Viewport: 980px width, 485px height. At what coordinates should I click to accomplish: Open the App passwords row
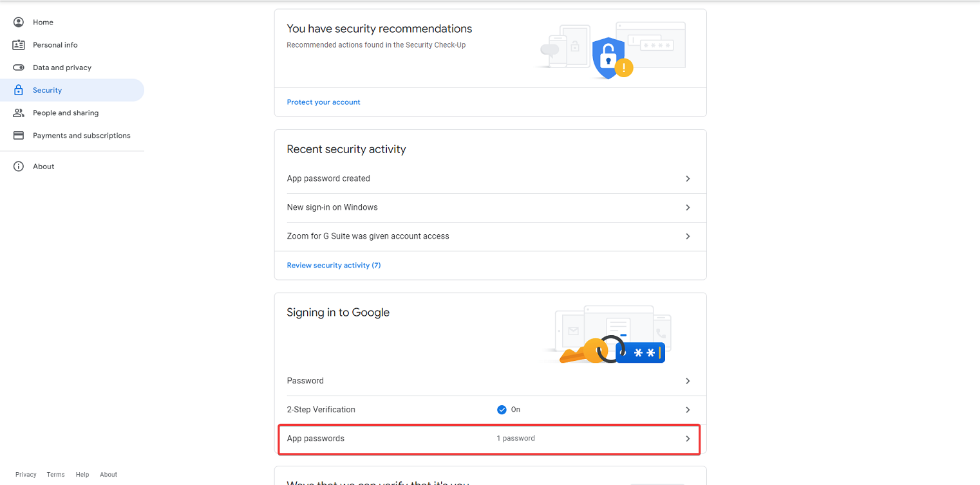489,439
